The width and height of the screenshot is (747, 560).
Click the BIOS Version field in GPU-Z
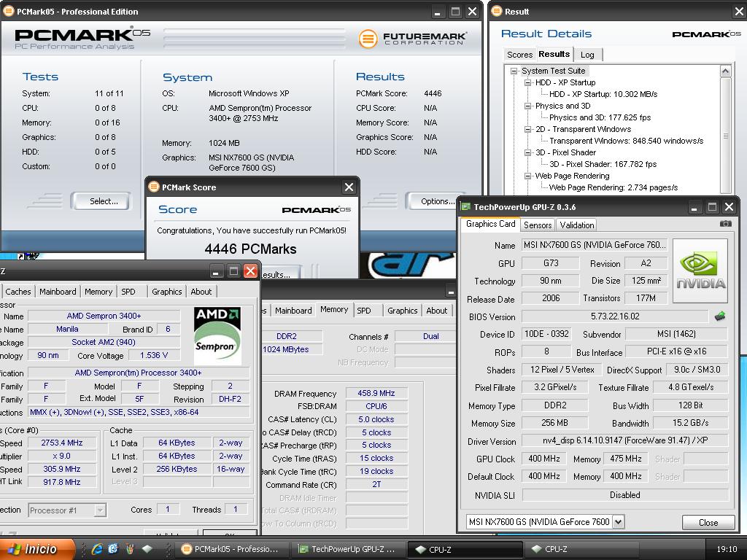click(615, 316)
